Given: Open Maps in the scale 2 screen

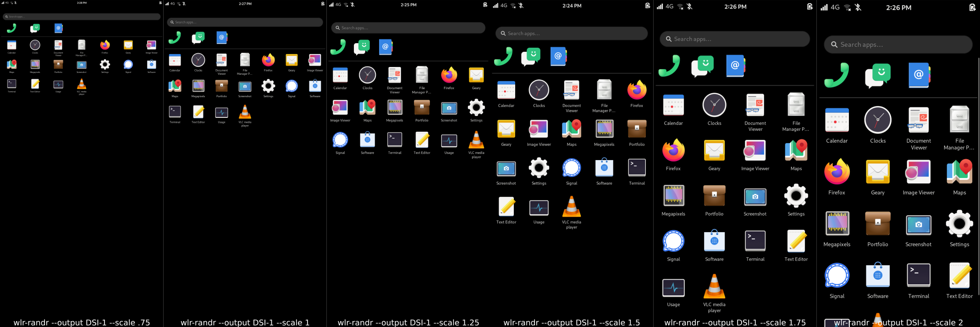Looking at the screenshot, I should [959, 172].
